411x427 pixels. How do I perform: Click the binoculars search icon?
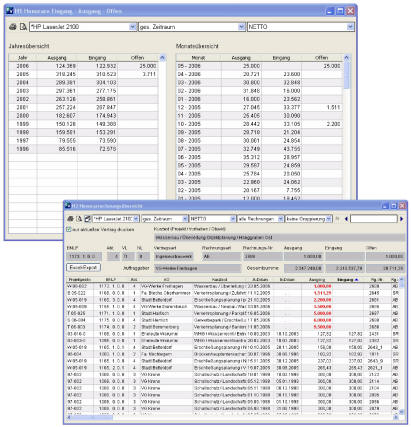[x=337, y=219]
